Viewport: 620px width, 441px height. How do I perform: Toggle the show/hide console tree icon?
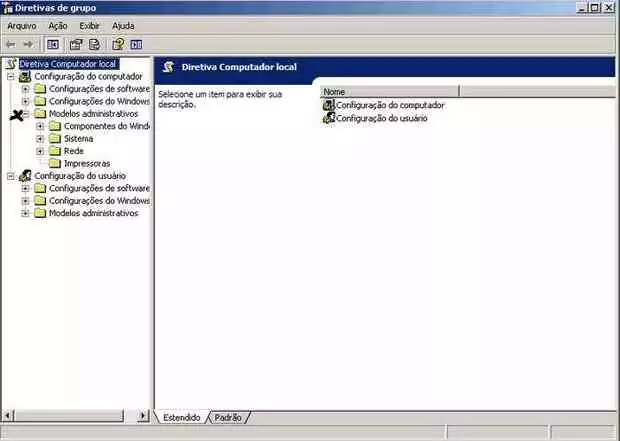pyautogui.click(x=53, y=44)
